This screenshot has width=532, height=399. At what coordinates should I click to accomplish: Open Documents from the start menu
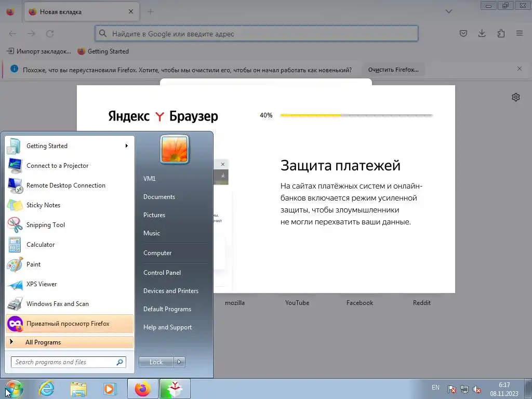click(159, 197)
